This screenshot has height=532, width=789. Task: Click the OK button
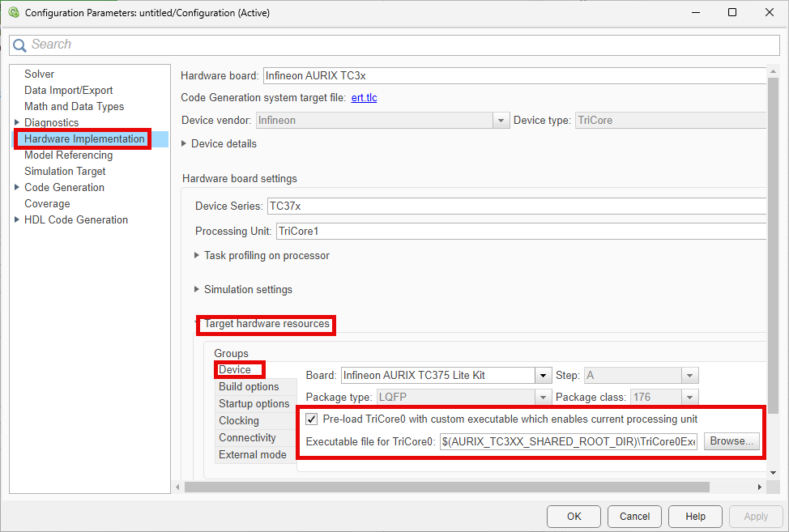pos(574,516)
